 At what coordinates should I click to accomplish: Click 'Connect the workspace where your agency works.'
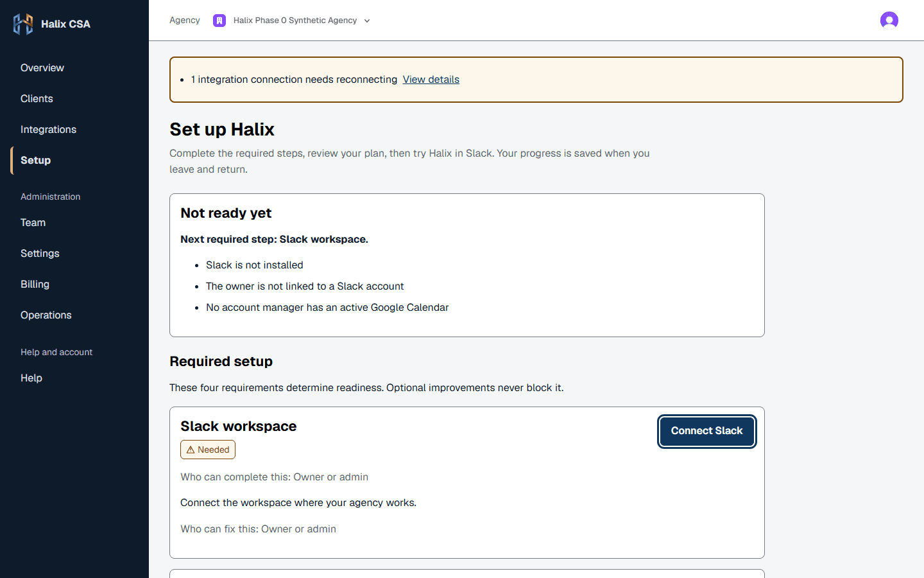[298, 502]
